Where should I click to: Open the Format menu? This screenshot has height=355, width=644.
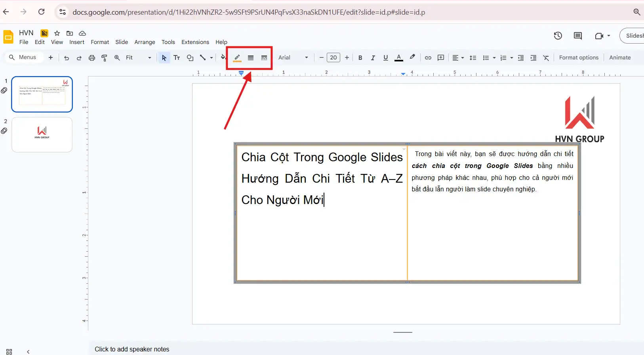click(100, 42)
